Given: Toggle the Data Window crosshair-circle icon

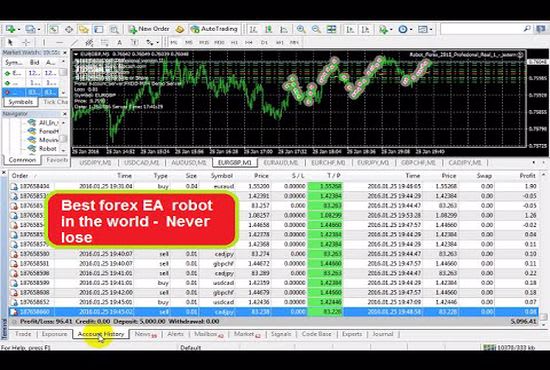Looking at the screenshot, I should 69,29.
